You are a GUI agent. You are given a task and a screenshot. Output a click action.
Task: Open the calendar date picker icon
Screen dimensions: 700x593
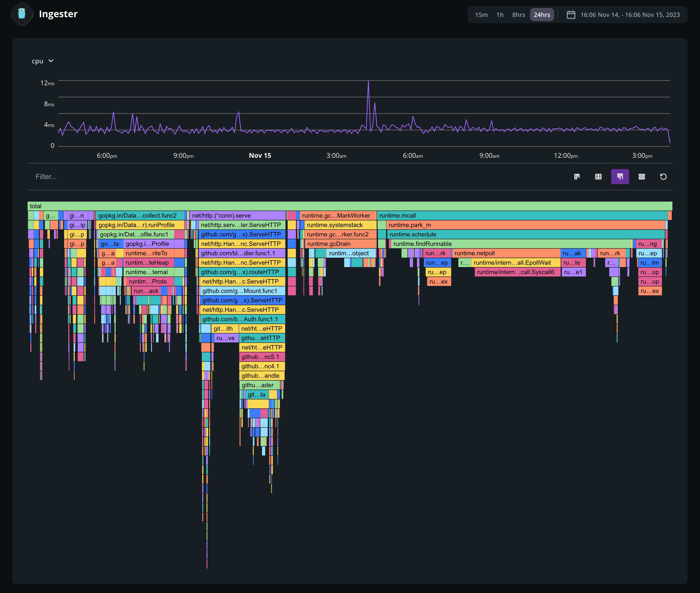point(571,15)
